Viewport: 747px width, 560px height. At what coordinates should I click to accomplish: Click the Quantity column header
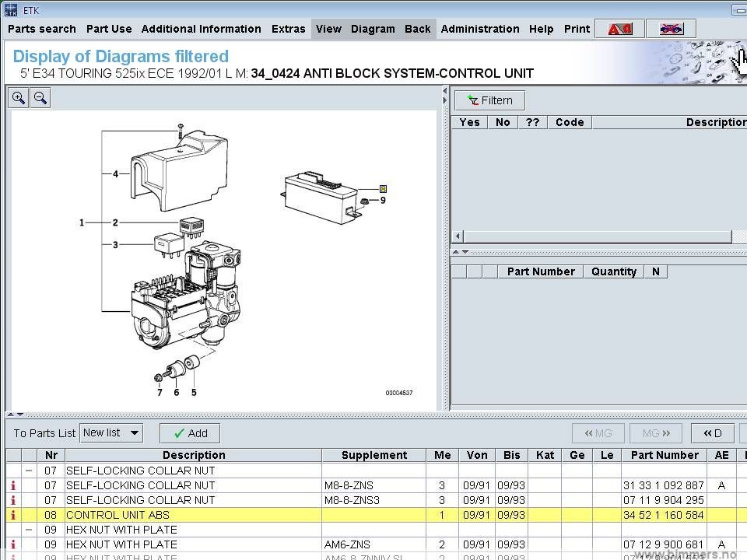614,272
